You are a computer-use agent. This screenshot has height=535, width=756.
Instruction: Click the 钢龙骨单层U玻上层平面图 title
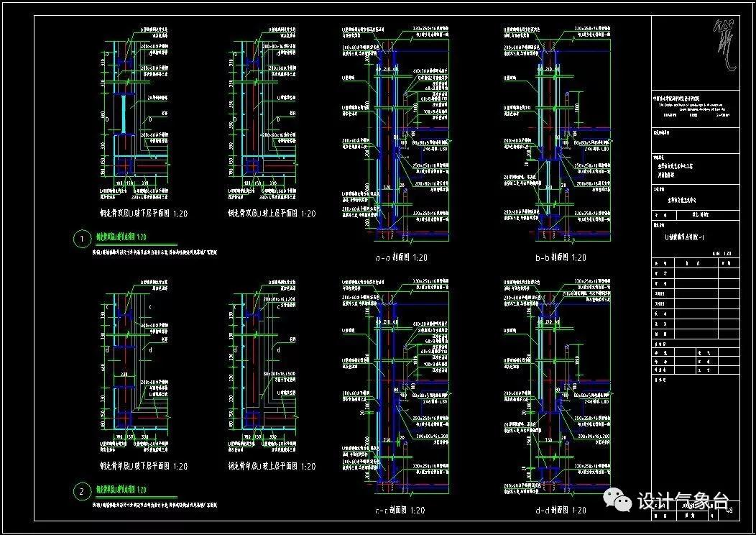point(271,467)
